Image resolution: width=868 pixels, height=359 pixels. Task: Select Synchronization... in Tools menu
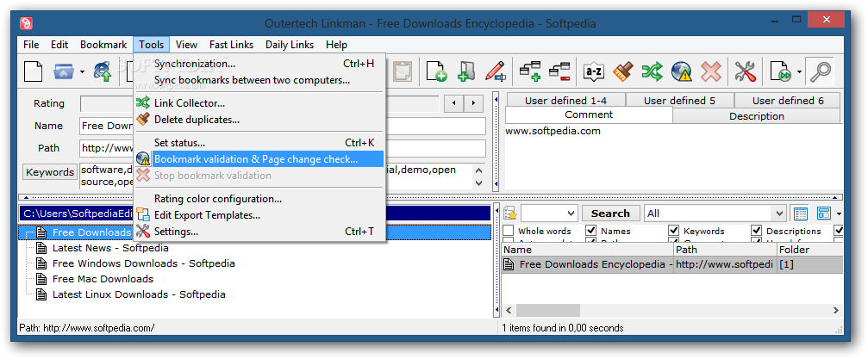(259, 64)
